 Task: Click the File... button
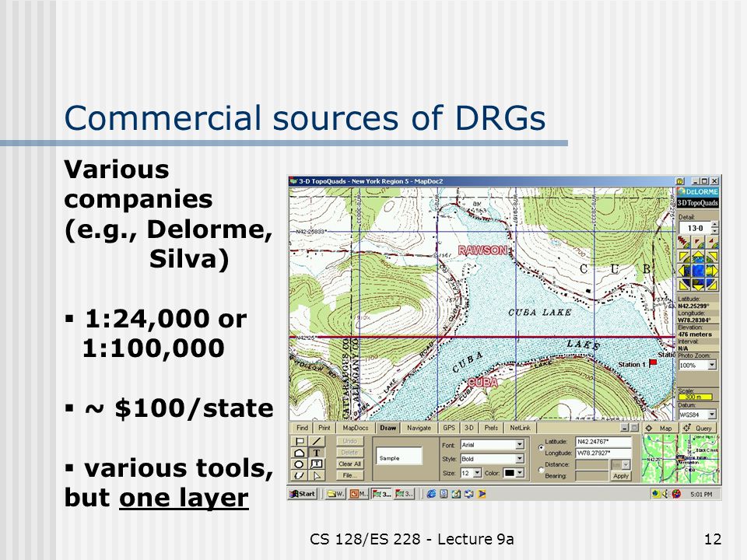click(x=349, y=475)
